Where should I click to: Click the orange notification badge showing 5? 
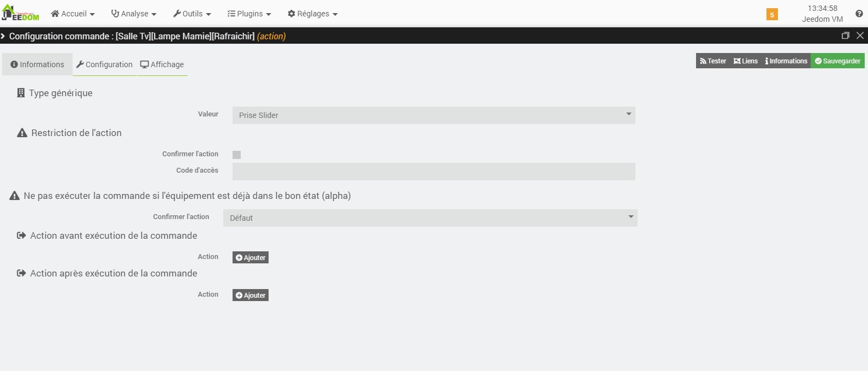[x=772, y=15]
